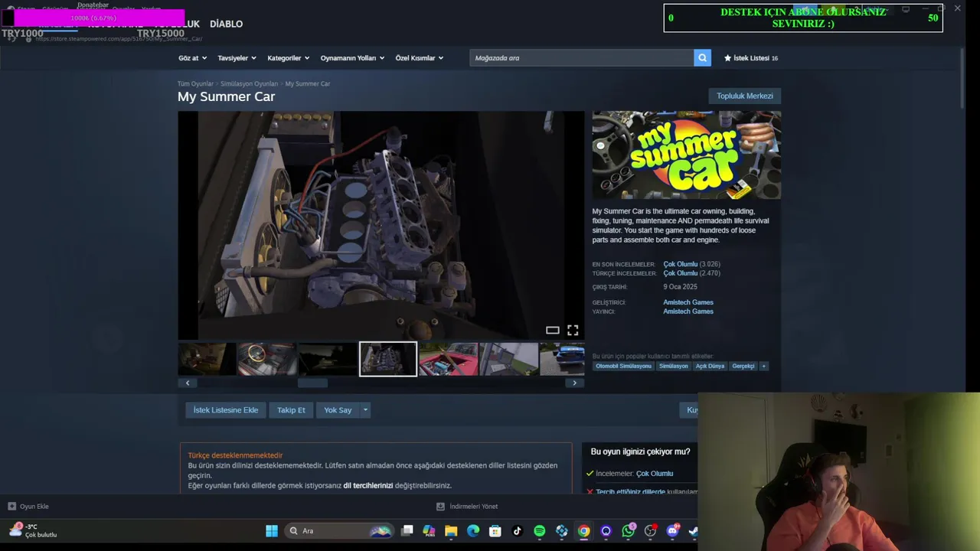Viewport: 980px width, 551px height.
Task: Open the dropdown arrow beside Yok Say
Action: pyautogui.click(x=365, y=410)
